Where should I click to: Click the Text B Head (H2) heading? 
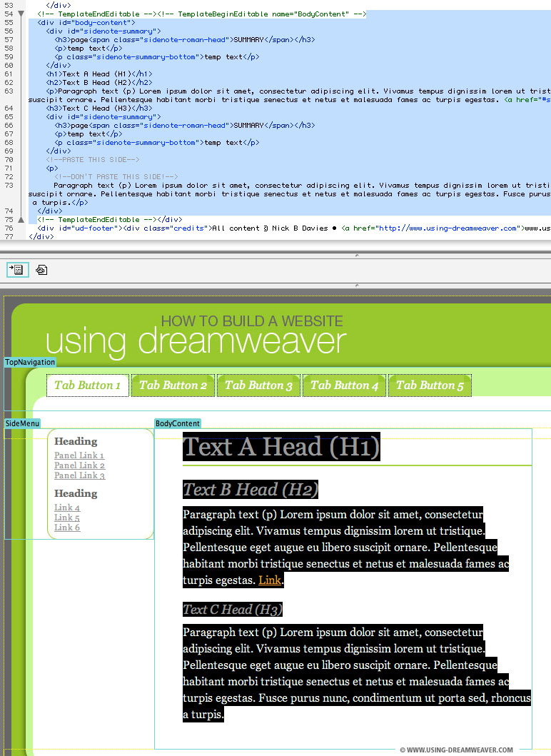tap(251, 490)
